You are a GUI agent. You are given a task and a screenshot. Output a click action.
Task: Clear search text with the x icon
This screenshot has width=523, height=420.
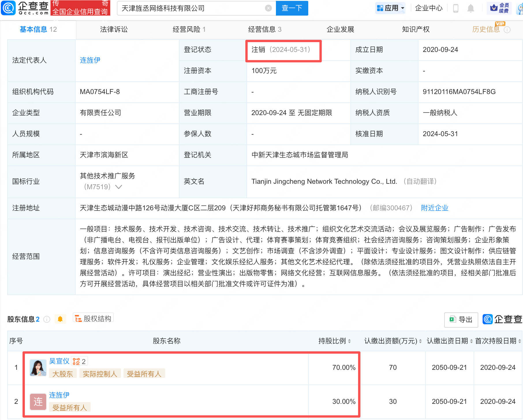[268, 8]
